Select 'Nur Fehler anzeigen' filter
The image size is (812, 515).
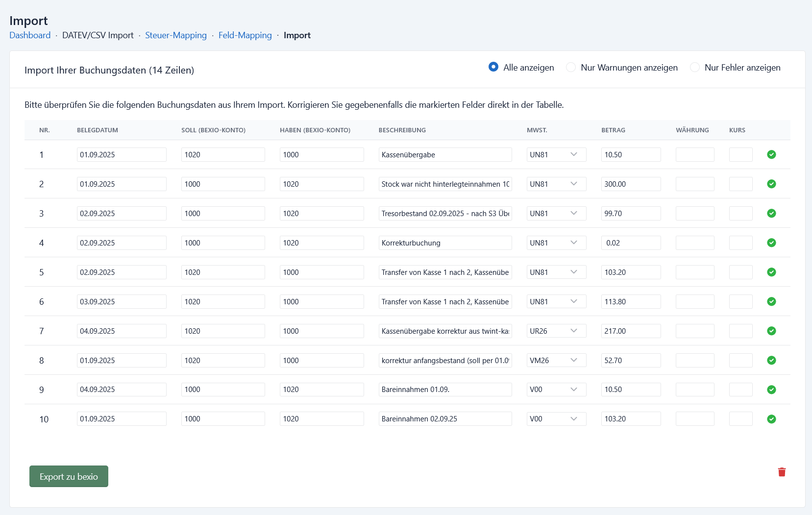coord(695,67)
